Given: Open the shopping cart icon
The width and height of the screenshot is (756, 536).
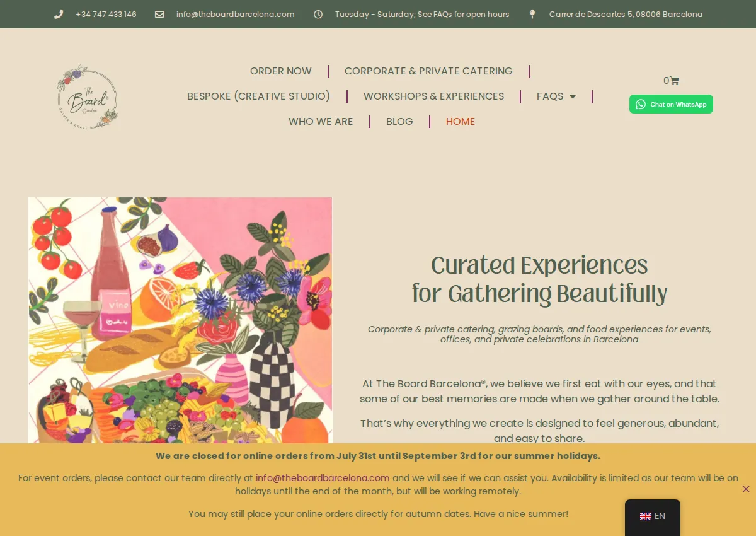Looking at the screenshot, I should coord(674,81).
